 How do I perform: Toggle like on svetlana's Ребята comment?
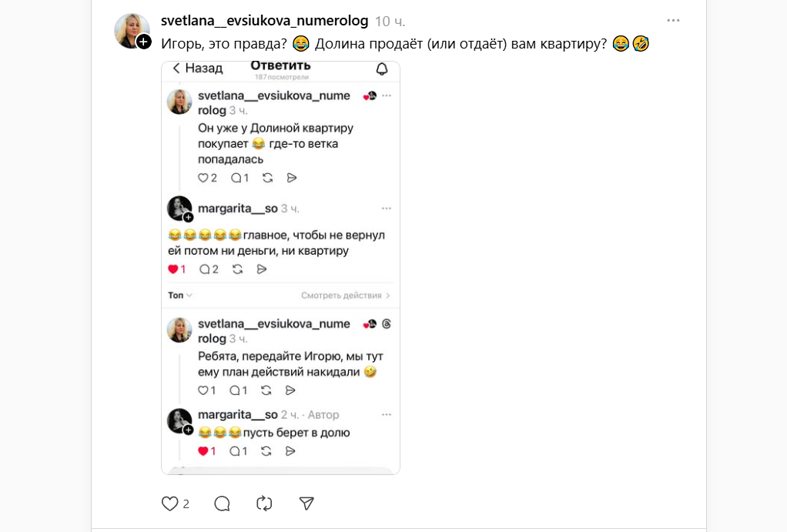tap(206, 390)
